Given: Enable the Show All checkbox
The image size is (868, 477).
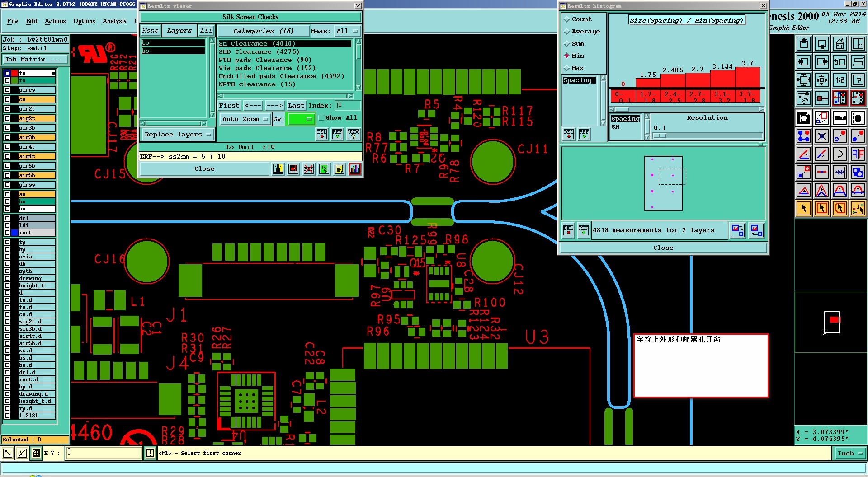Looking at the screenshot, I should click(321, 118).
